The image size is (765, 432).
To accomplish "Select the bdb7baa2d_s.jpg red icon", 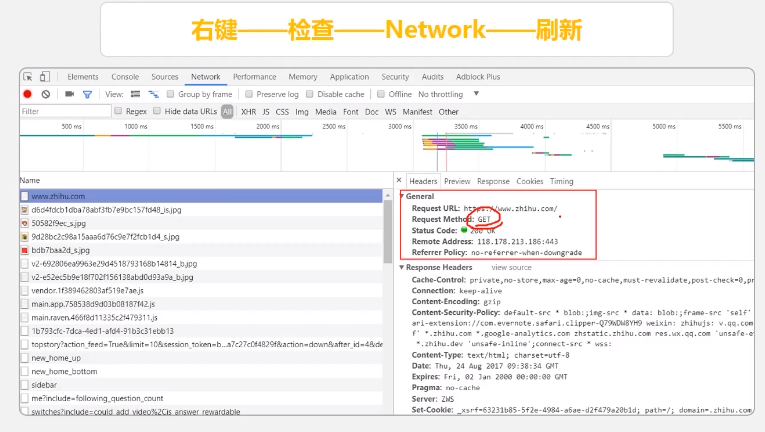I will [24, 250].
